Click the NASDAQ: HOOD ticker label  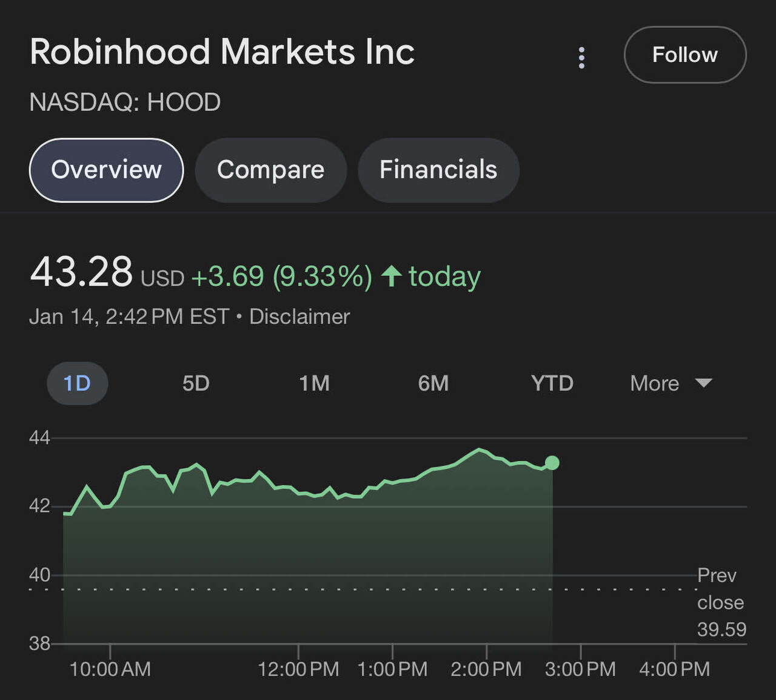tap(125, 102)
